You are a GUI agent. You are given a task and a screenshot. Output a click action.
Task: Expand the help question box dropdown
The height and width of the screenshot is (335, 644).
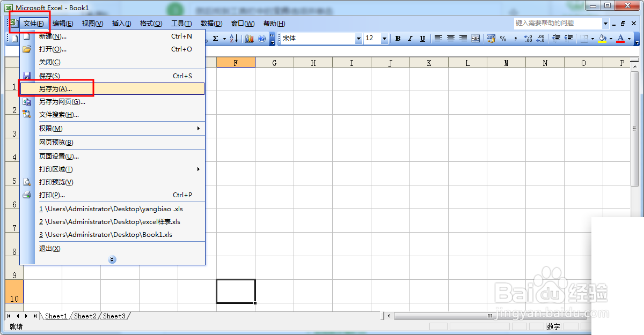[605, 23]
